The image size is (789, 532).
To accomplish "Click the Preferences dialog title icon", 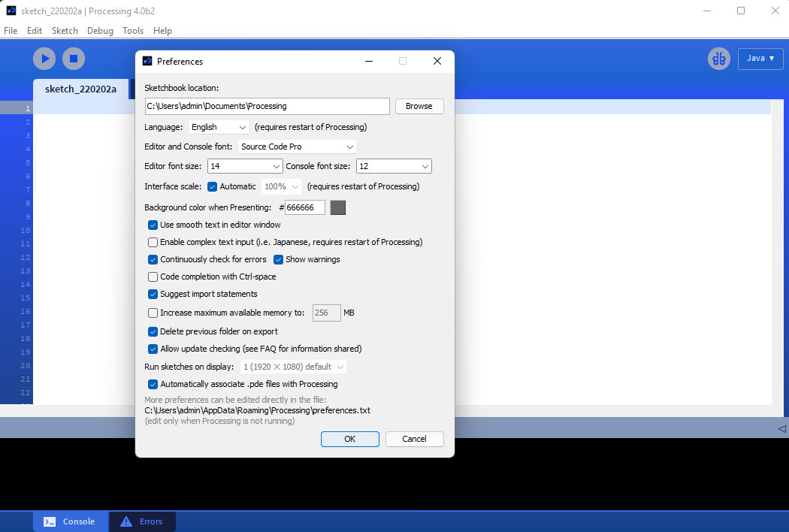I will click(x=147, y=62).
